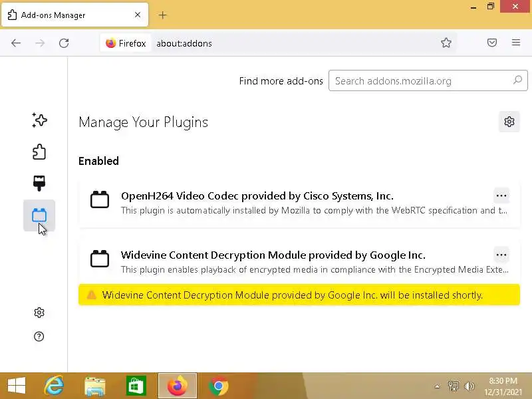Click the OpenH264 plugin description text
The image size is (532, 399).
[314, 210]
